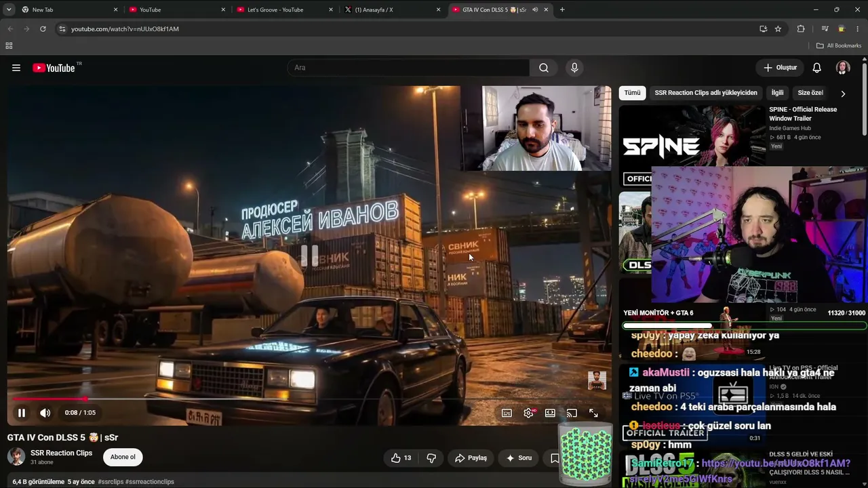Click the address bar URL
868x488 pixels.
[x=125, y=29]
